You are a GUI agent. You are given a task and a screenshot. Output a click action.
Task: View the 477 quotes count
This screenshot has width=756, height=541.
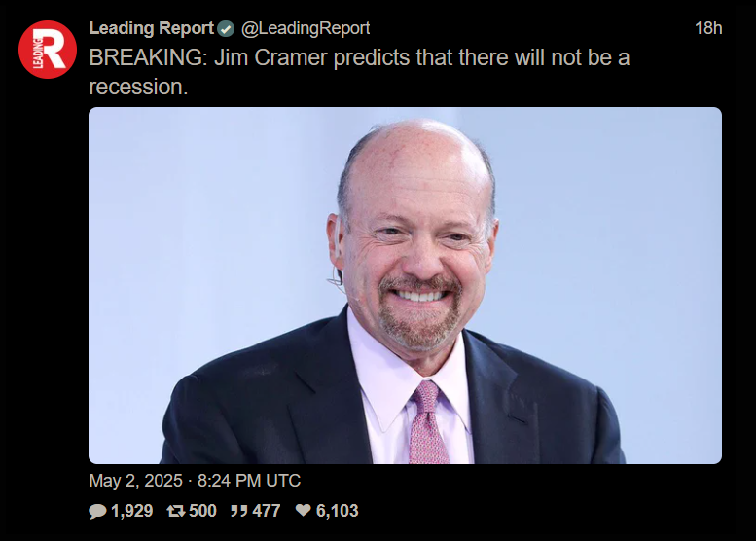point(267,511)
